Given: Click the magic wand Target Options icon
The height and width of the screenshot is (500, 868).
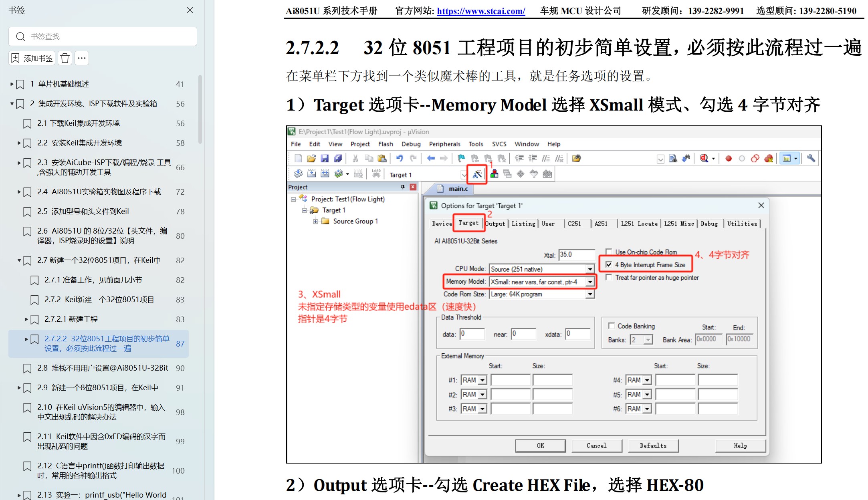Looking at the screenshot, I should tap(477, 174).
